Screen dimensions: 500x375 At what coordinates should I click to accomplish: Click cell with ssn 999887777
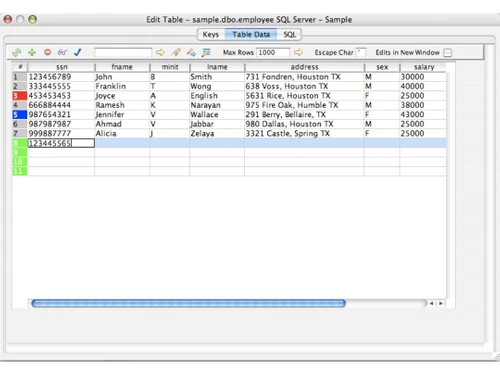61,133
